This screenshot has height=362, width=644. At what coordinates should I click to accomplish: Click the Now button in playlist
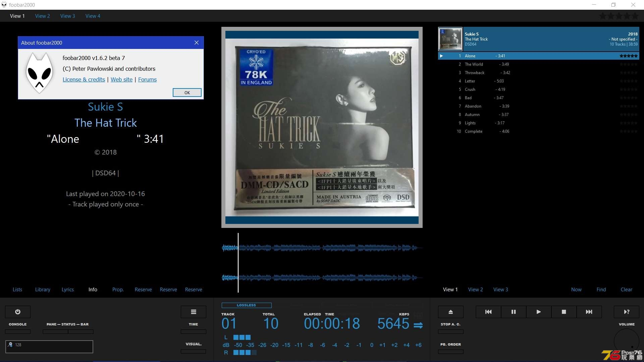point(576,290)
